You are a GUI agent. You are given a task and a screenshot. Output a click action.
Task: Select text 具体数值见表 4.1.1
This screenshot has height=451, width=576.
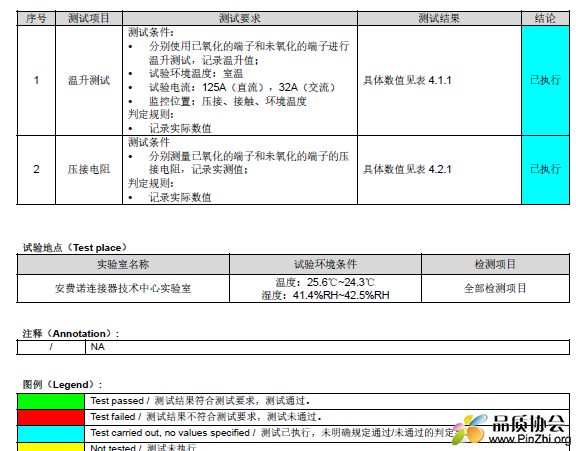pyautogui.click(x=407, y=80)
